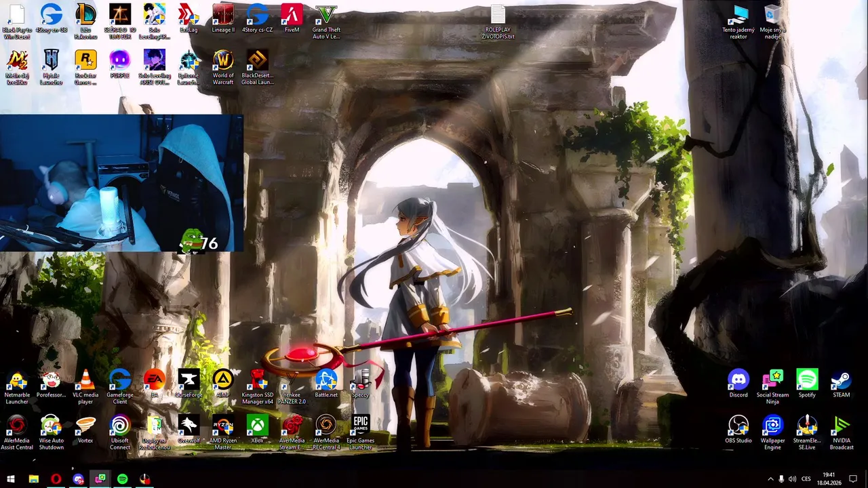
Task: Launch the Epic Games Launcher icon
Action: [360, 433]
